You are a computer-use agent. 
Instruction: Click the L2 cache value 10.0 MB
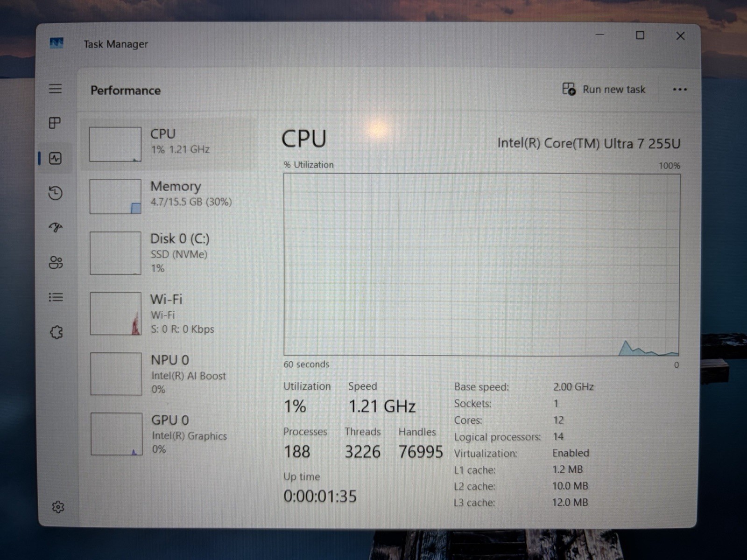point(570,486)
